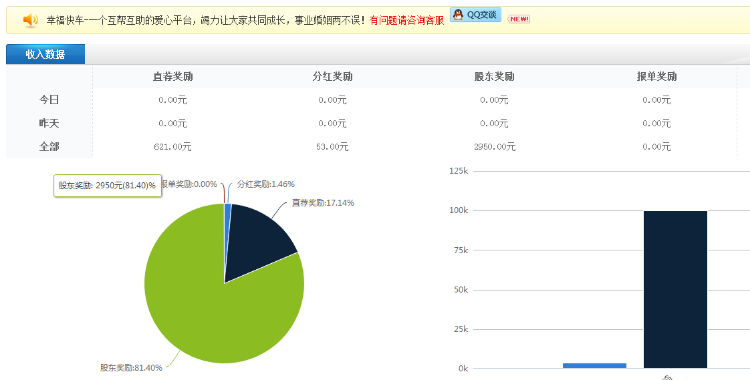Click the 股东奖励 2950元 tooltip box

click(107, 185)
